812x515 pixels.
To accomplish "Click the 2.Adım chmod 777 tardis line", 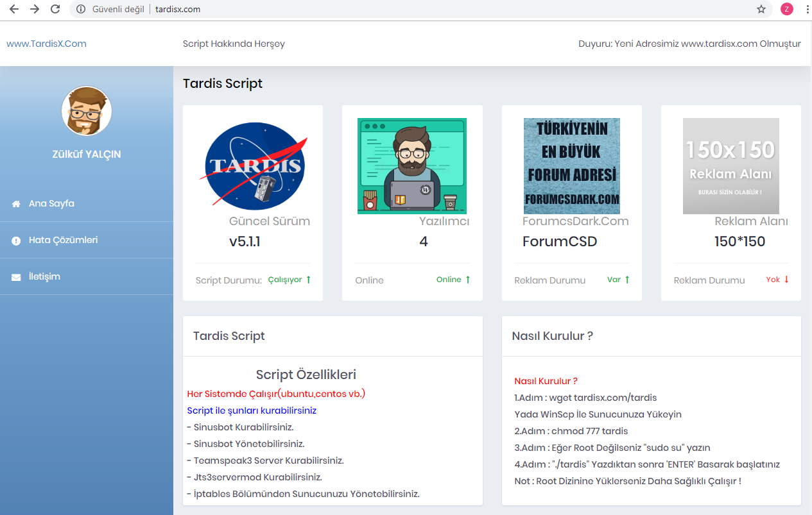I will 571,431.
